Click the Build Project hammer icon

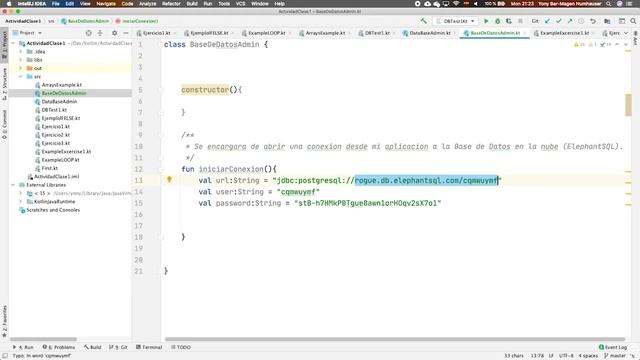pyautogui.click(x=424, y=21)
